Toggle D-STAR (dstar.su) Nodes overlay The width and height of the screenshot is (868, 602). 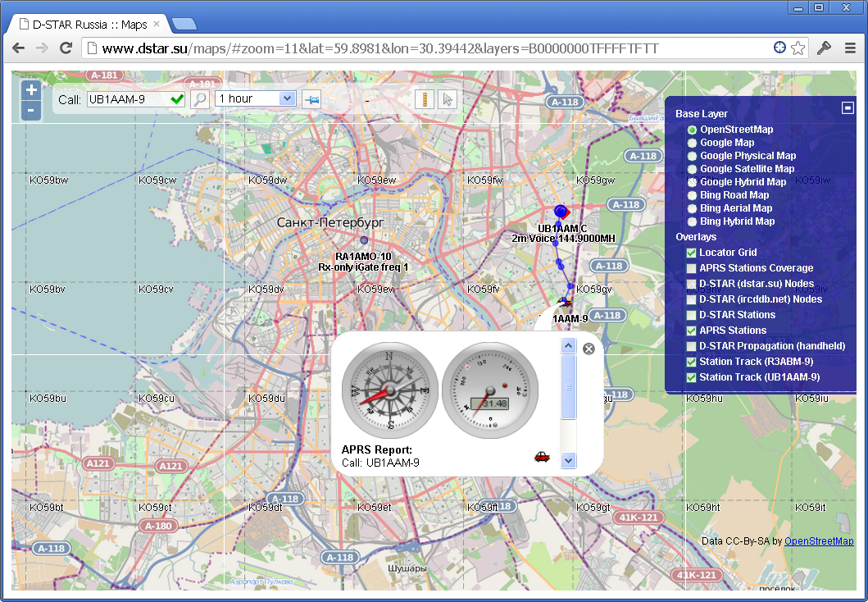point(692,284)
